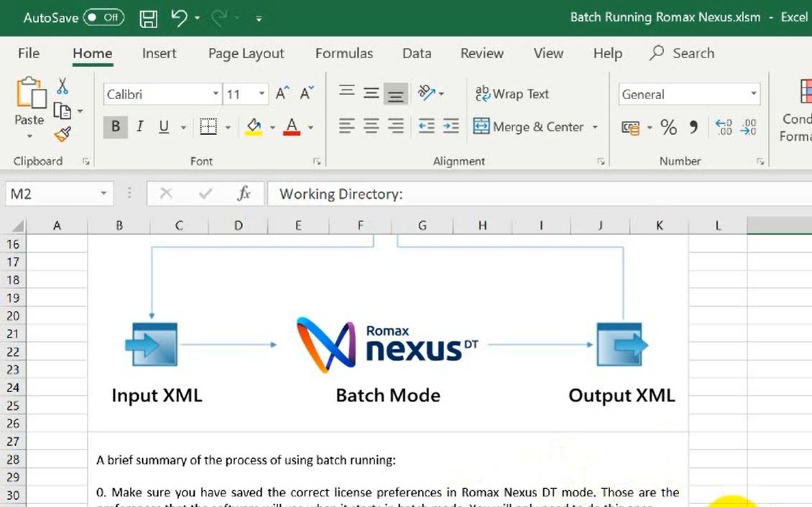Viewport: 812px width, 507px height.
Task: Click Increase Font Size icon
Action: coord(282,93)
